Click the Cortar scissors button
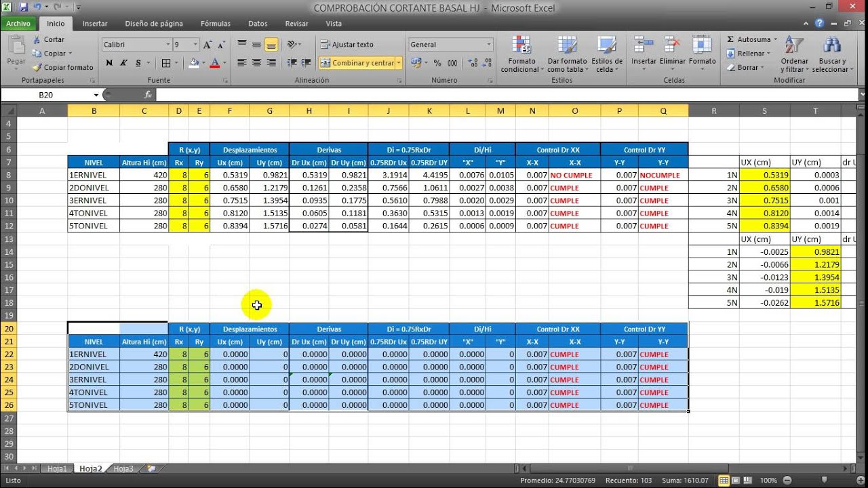The height and width of the screenshot is (488, 868). 49,40
